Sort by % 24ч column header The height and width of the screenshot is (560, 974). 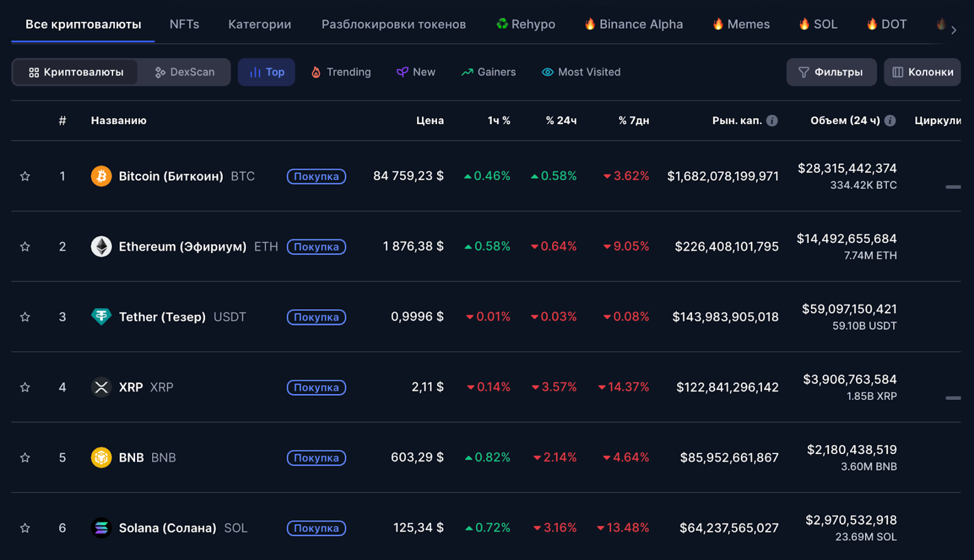[x=561, y=121]
